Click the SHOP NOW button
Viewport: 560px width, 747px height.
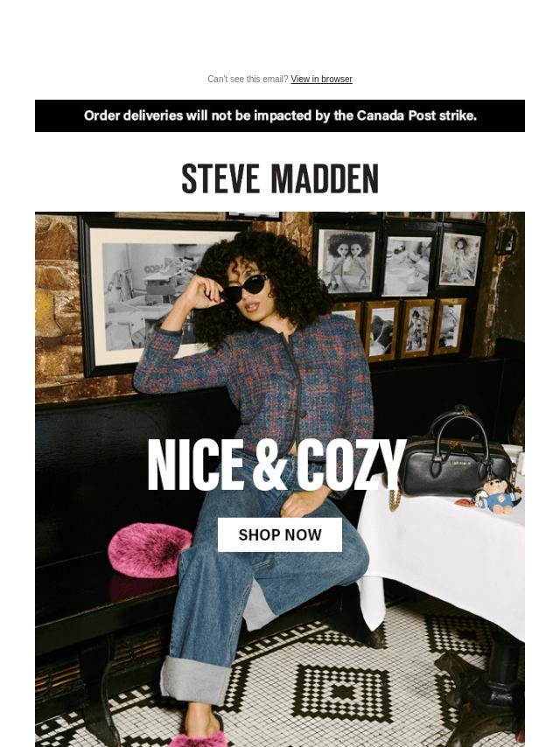(x=280, y=534)
